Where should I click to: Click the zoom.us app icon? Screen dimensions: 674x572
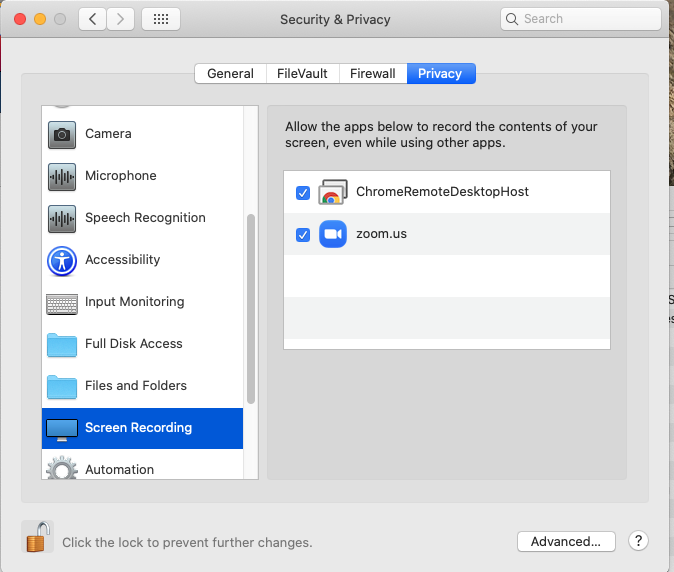[332, 234]
